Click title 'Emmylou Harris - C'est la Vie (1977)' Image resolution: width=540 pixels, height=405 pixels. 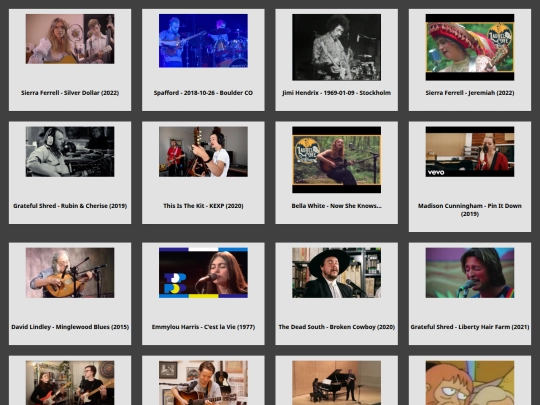click(x=203, y=327)
